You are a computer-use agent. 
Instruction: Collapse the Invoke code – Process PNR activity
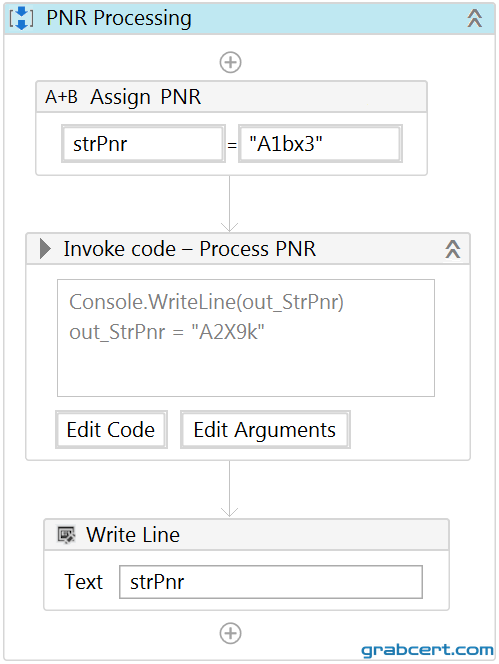452,249
